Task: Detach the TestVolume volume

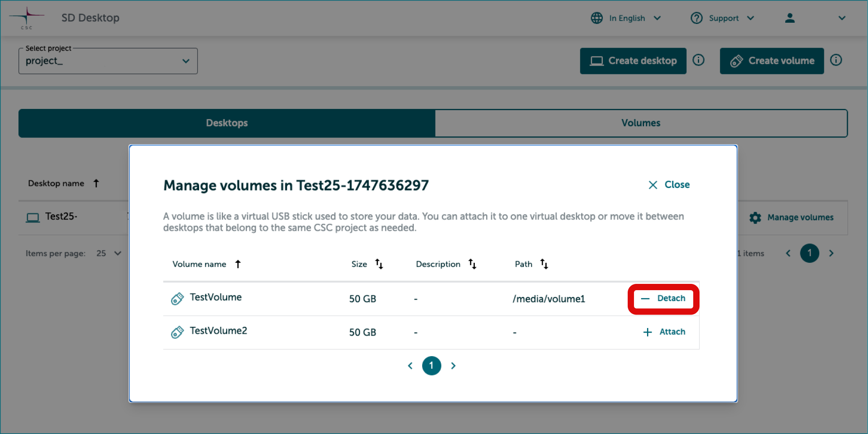Action: (x=663, y=299)
